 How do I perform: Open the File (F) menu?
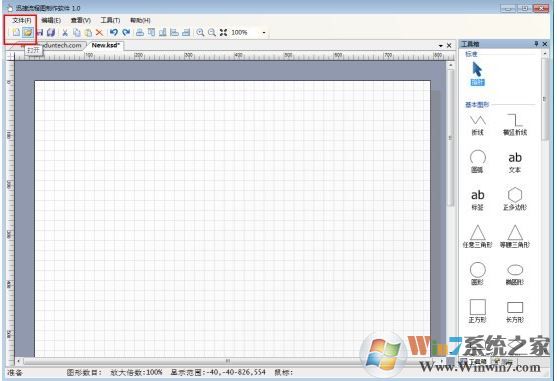(22, 20)
